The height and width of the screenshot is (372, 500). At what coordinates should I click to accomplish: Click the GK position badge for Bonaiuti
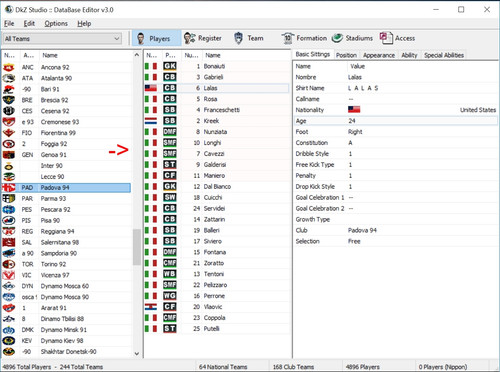point(170,66)
